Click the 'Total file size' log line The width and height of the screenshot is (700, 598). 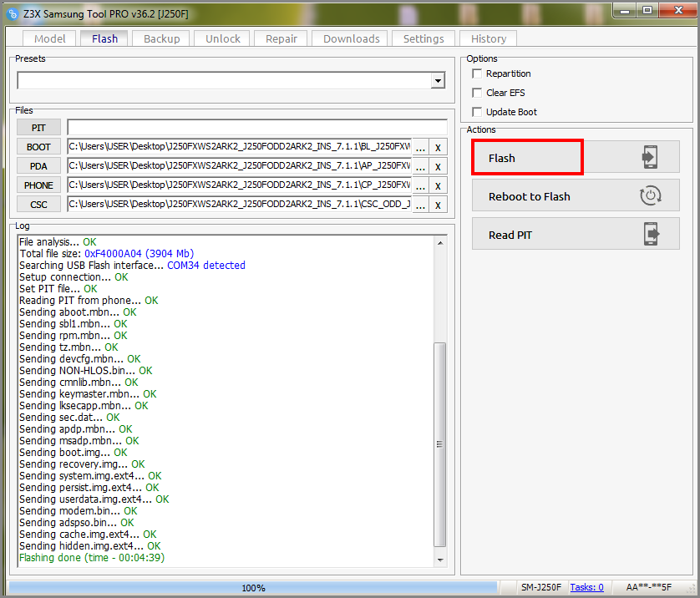click(x=107, y=254)
